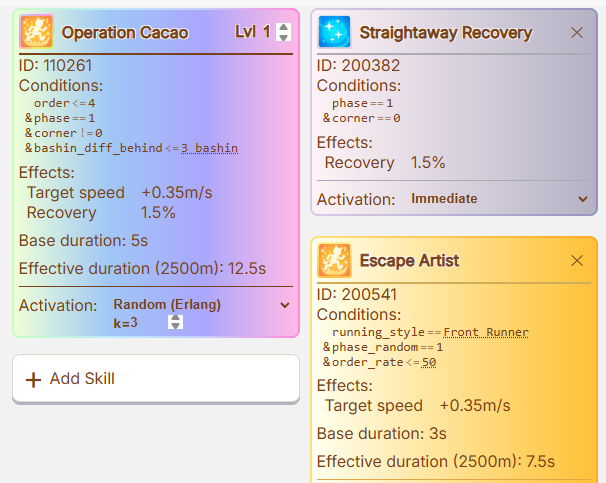This screenshot has width=606, height=483.
Task: Click the plus icon on Add Skill
Action: [33, 379]
